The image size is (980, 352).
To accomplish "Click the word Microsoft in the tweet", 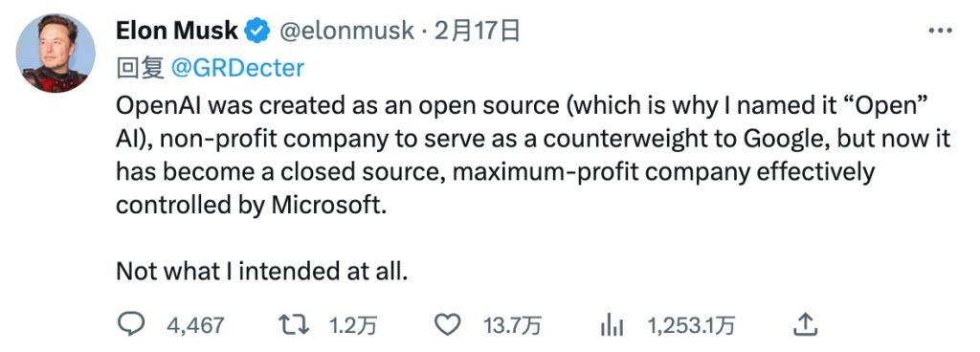I will click(x=325, y=205).
